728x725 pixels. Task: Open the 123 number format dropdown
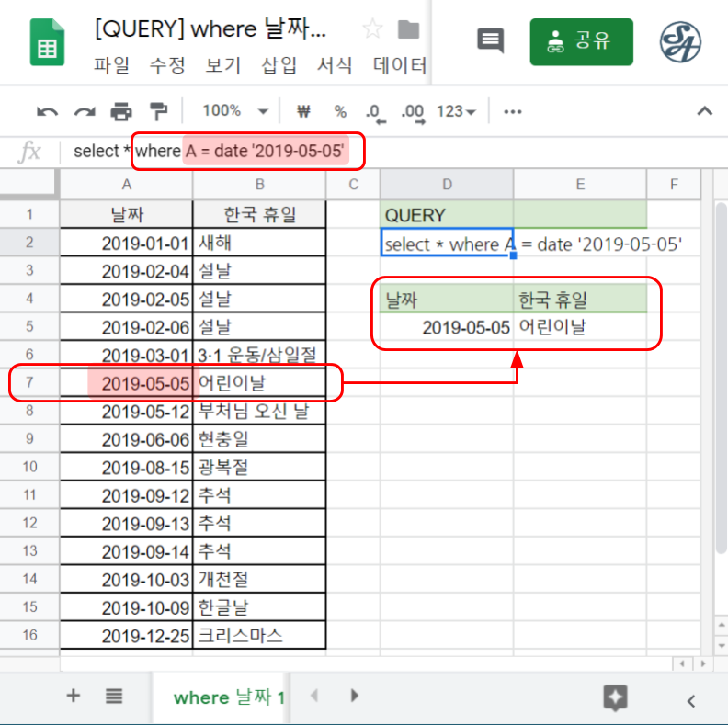coord(456,111)
